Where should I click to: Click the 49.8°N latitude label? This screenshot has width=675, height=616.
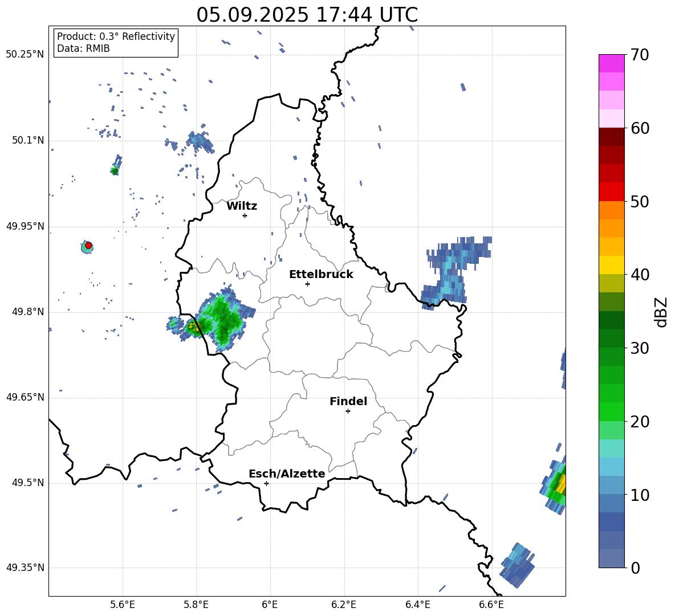[x=28, y=312]
